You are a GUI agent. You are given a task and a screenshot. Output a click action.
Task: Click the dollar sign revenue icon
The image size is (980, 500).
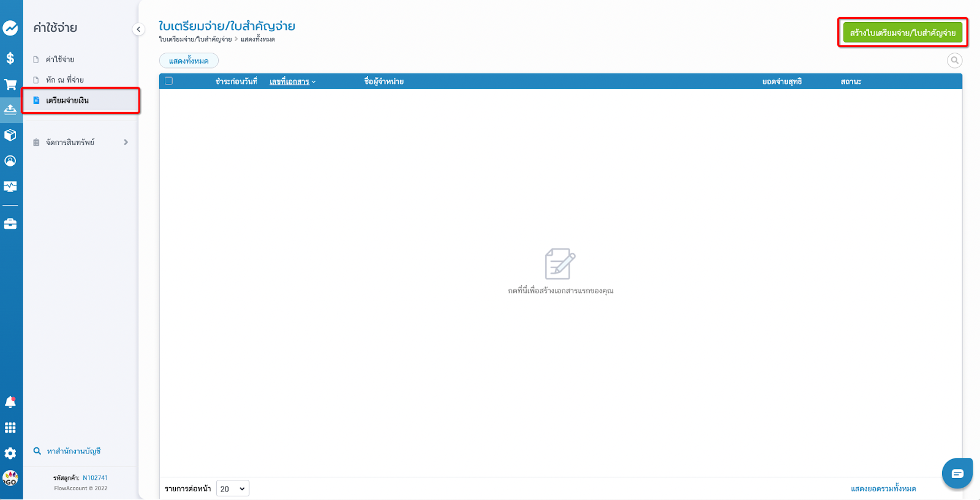(x=10, y=58)
